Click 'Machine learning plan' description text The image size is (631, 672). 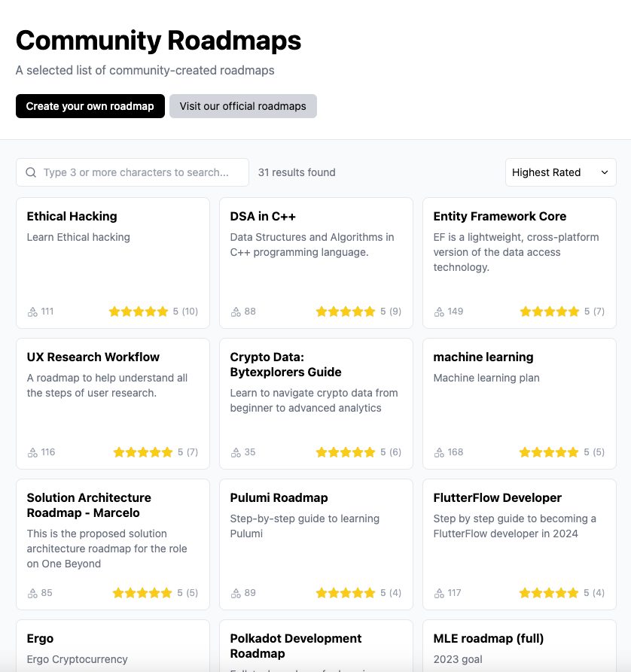[x=486, y=378]
